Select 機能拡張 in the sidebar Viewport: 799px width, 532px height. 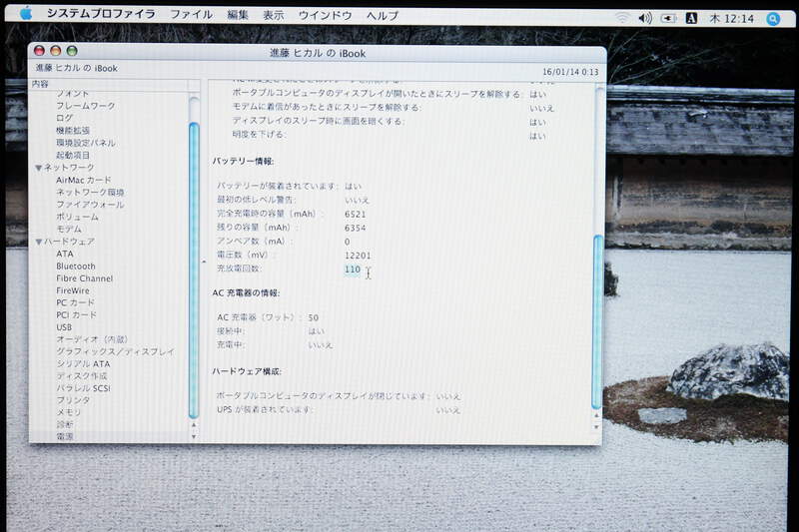click(x=73, y=131)
